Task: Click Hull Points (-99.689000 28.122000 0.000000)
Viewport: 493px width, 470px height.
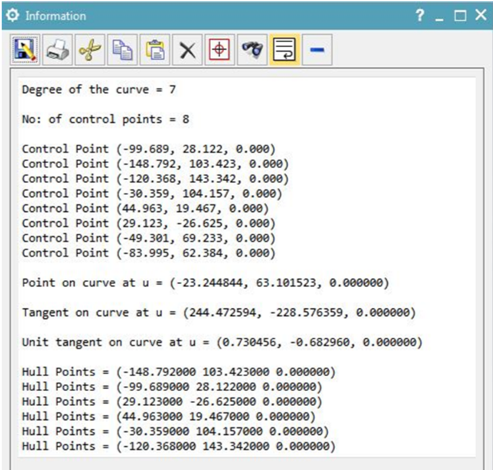Action: [x=172, y=387]
